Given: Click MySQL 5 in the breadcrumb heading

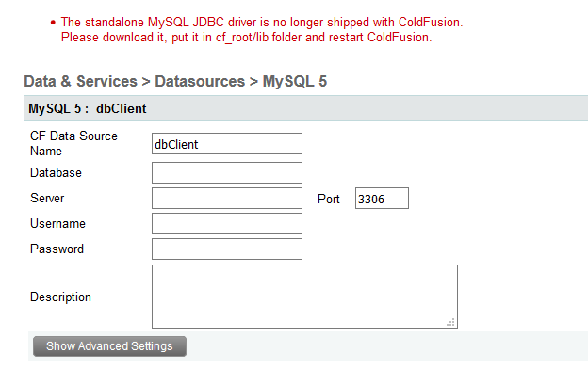Looking at the screenshot, I should 295,81.
